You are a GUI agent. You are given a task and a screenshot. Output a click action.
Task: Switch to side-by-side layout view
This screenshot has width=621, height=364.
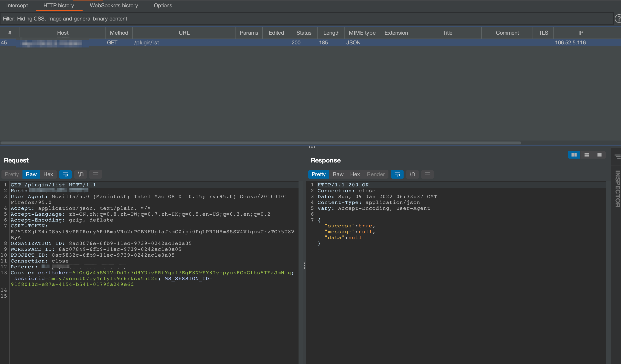574,155
